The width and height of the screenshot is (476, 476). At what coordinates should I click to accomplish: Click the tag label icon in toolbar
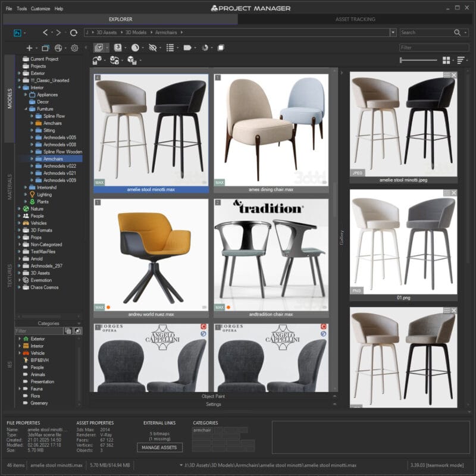pos(187,48)
